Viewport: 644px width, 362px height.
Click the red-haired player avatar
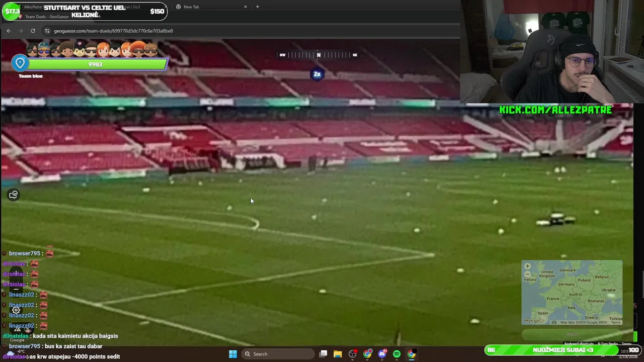103,50
